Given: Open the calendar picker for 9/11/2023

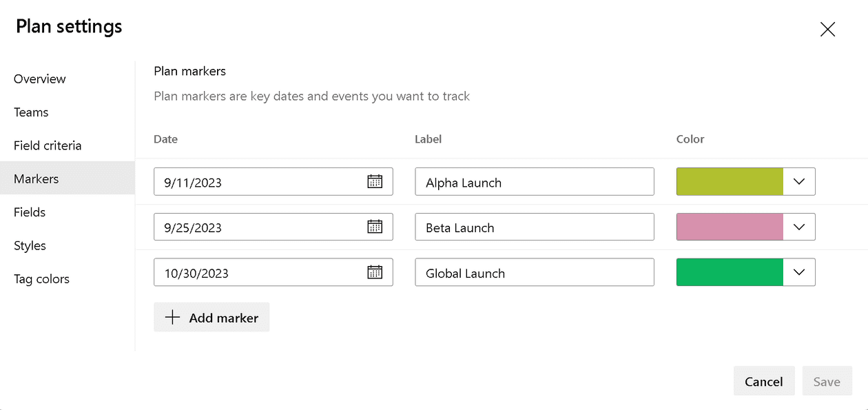Looking at the screenshot, I should (374, 181).
